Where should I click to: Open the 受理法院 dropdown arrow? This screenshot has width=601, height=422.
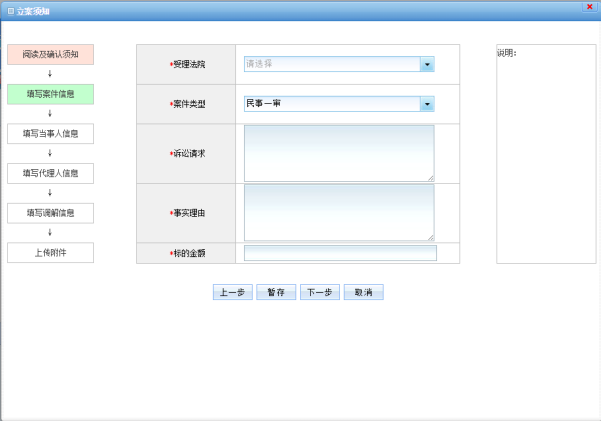427,64
